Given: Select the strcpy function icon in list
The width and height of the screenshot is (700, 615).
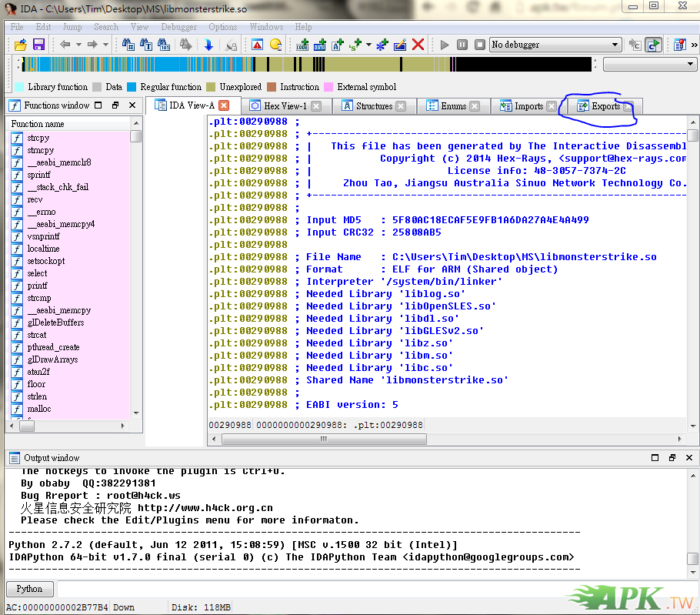Looking at the screenshot, I should tap(17, 138).
